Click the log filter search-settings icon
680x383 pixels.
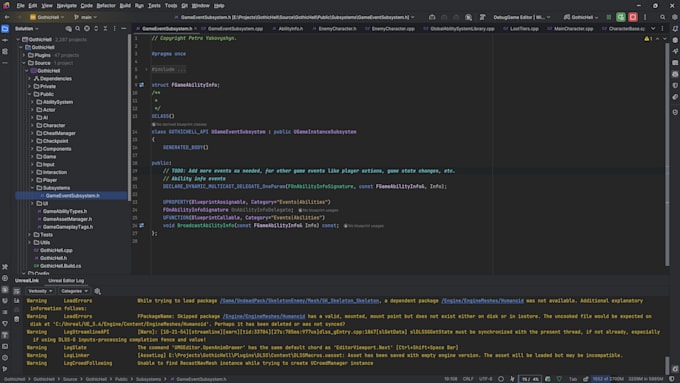pos(98,291)
